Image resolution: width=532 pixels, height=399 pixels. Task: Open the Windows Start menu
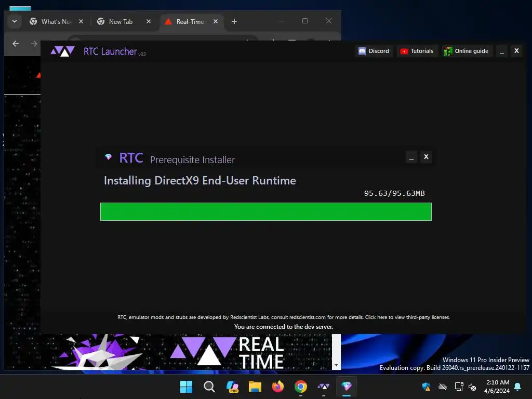(x=186, y=387)
